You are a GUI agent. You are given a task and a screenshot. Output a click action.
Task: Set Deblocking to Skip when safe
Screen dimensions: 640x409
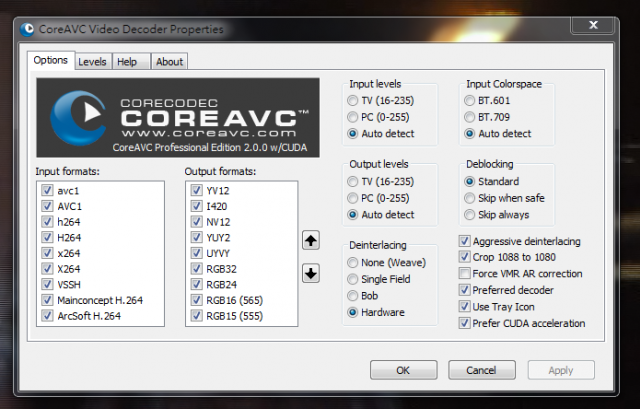click(469, 198)
